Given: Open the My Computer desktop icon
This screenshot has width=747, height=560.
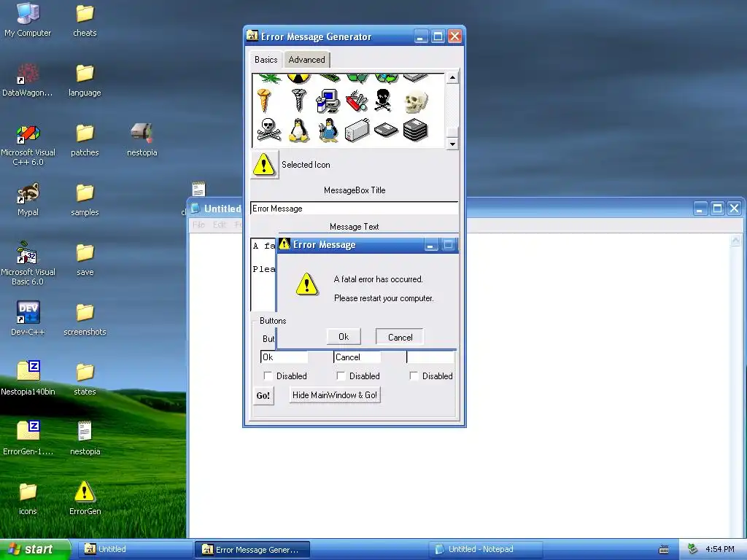Looking at the screenshot, I should pyautogui.click(x=28, y=20).
